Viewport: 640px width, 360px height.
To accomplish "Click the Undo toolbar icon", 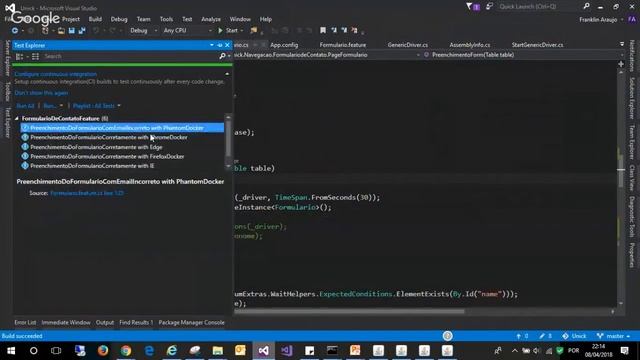I will coord(96,31).
